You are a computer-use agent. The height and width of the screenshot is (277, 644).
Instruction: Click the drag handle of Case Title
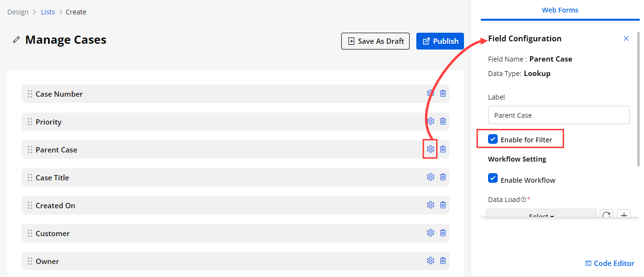click(30, 177)
